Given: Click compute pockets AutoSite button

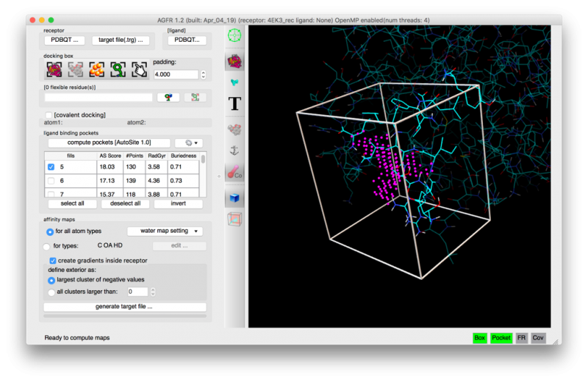Looking at the screenshot, I should 109,143.
